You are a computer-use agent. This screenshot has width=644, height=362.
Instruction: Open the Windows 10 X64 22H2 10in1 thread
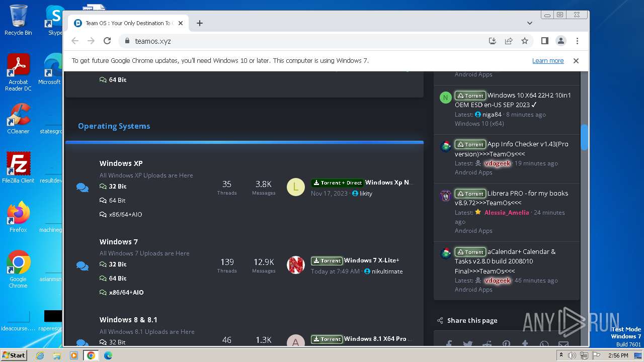pyautogui.click(x=513, y=100)
